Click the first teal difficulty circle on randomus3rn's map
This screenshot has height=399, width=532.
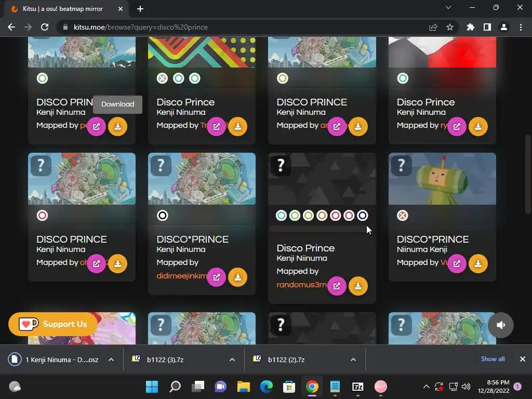click(281, 216)
